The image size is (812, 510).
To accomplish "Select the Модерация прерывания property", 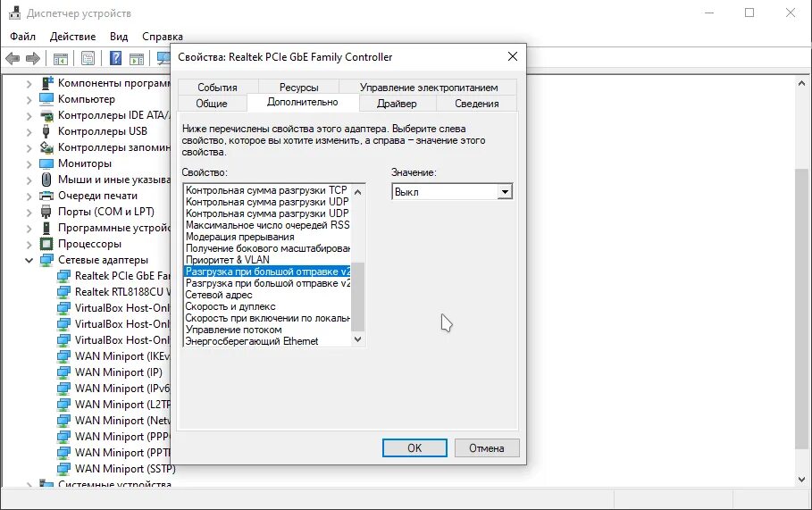I will pos(267,237).
